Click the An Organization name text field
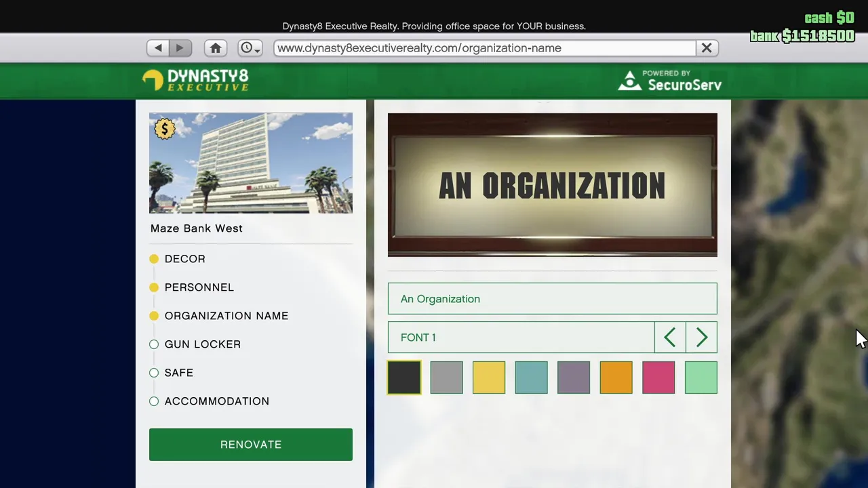This screenshot has width=868, height=488. 553,299
